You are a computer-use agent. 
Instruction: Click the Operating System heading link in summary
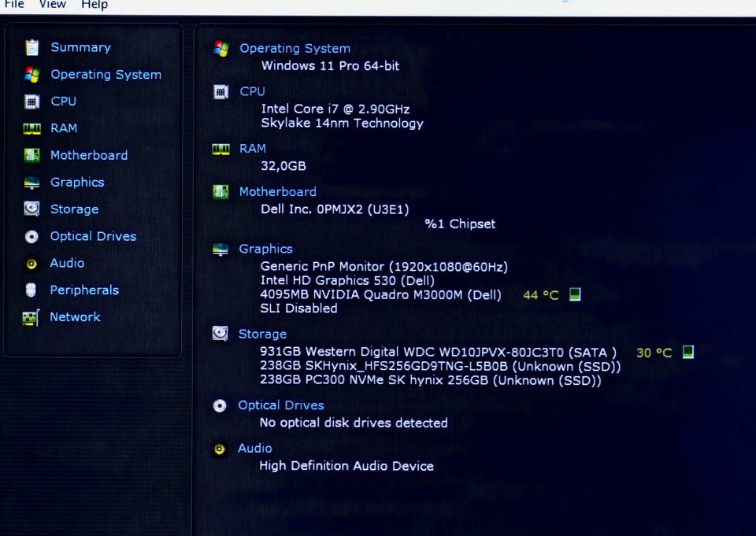pos(295,49)
